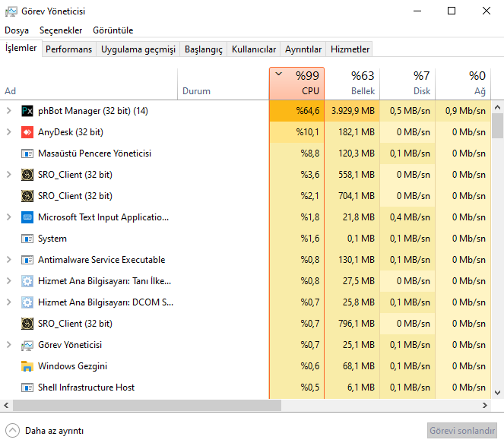Viewport: 504px width, 446px height.
Task: Click the icon of SRO_Client using 796,1 MB
Action: [x=27, y=324]
